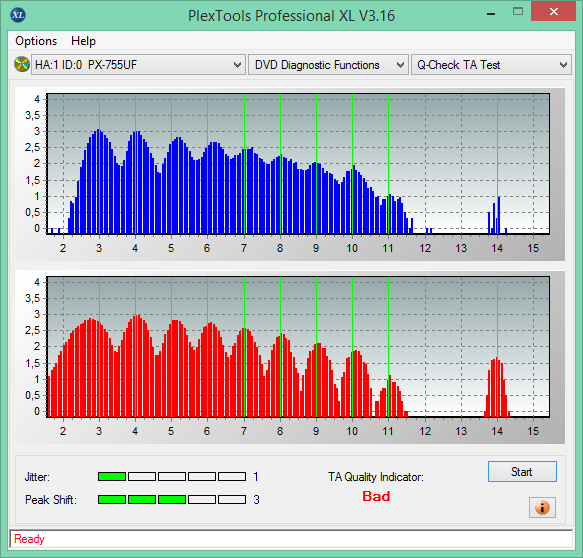The width and height of the screenshot is (583, 558).
Task: Maximize the PlexTools window
Action: click(518, 12)
